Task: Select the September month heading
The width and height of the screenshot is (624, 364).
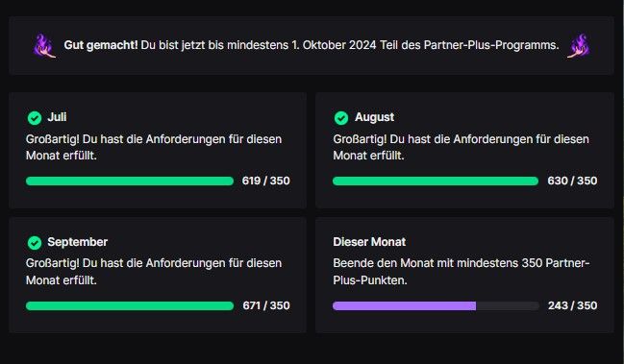Action: (78, 242)
